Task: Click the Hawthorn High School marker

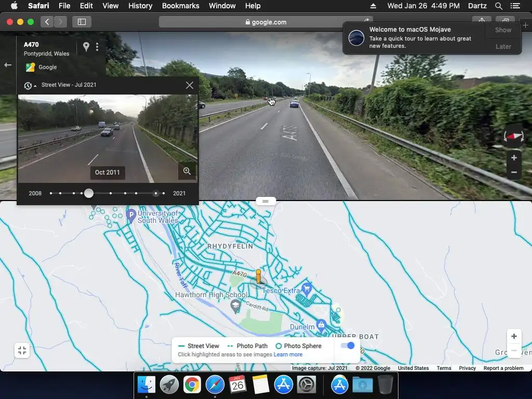Action: click(x=235, y=307)
